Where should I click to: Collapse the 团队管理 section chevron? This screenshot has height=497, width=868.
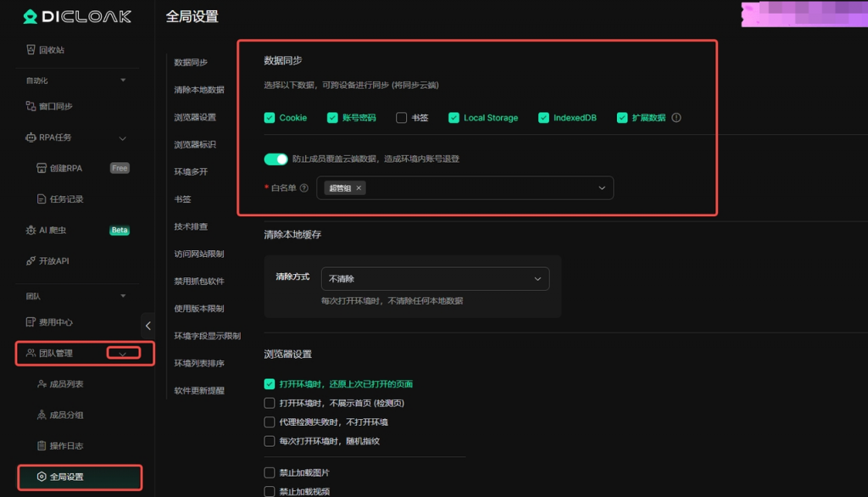coord(123,354)
